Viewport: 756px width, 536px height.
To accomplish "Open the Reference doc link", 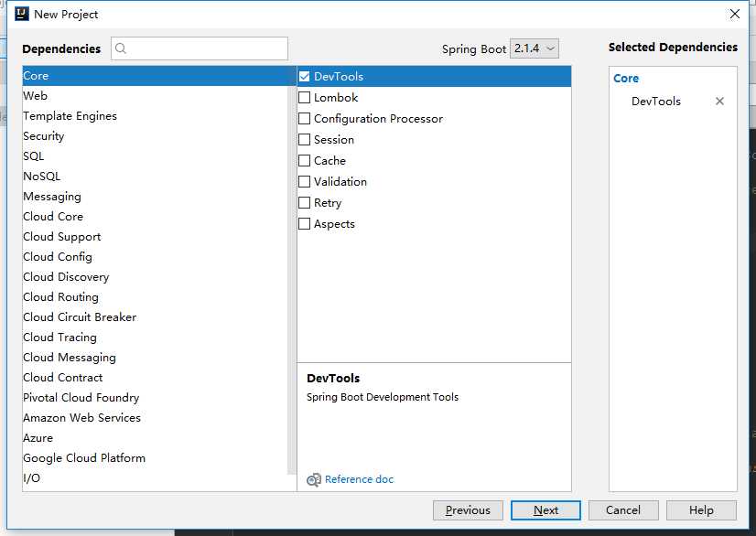I will pyautogui.click(x=359, y=479).
